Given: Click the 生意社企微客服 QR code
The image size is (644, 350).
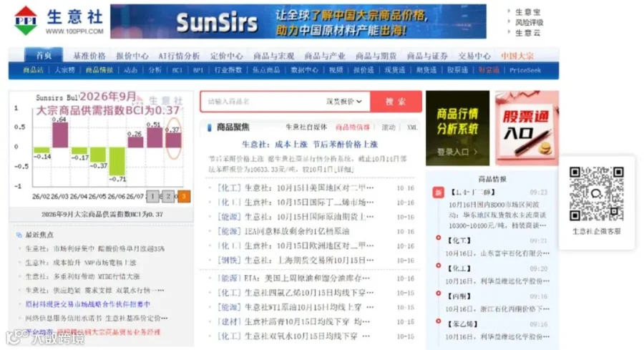Looking at the screenshot, I should click(596, 194).
